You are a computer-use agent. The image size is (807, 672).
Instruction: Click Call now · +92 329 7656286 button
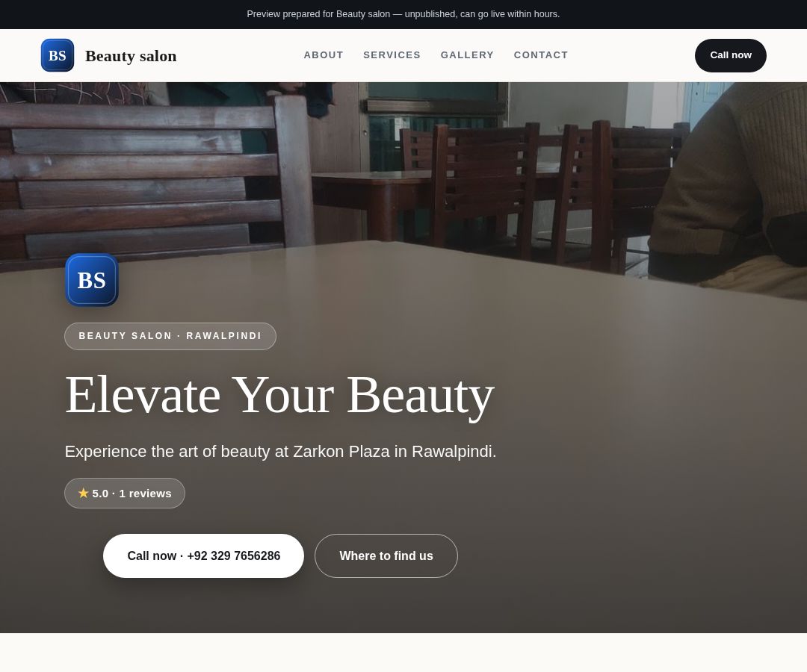203,556
